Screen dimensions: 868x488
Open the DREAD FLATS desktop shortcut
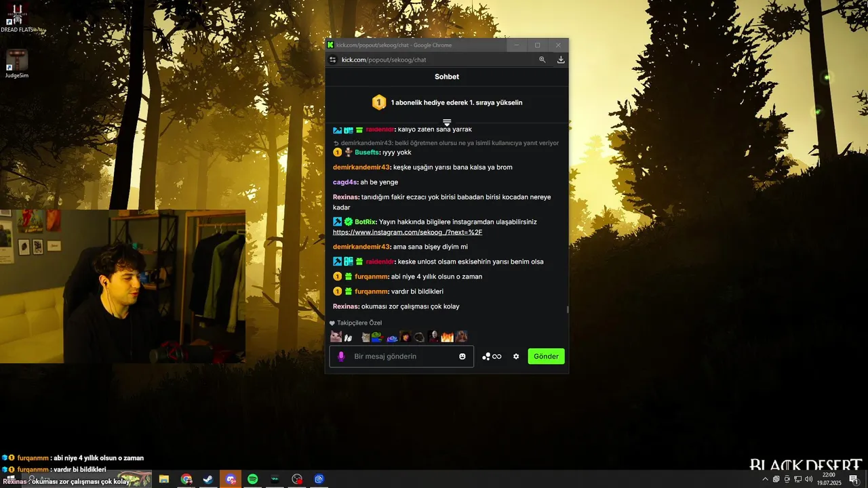tap(18, 18)
